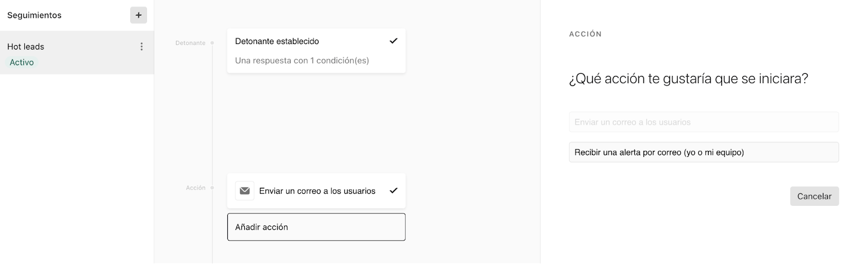Click the ACCIÓN panel header
The image size is (868, 264).
[x=585, y=34]
